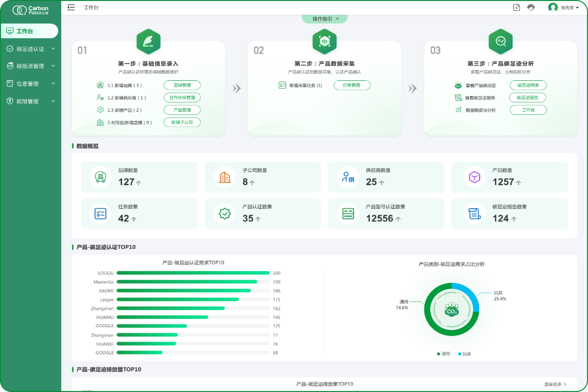Click the 品牌管理 button
This screenshot has height=392, width=588.
tap(182, 85)
